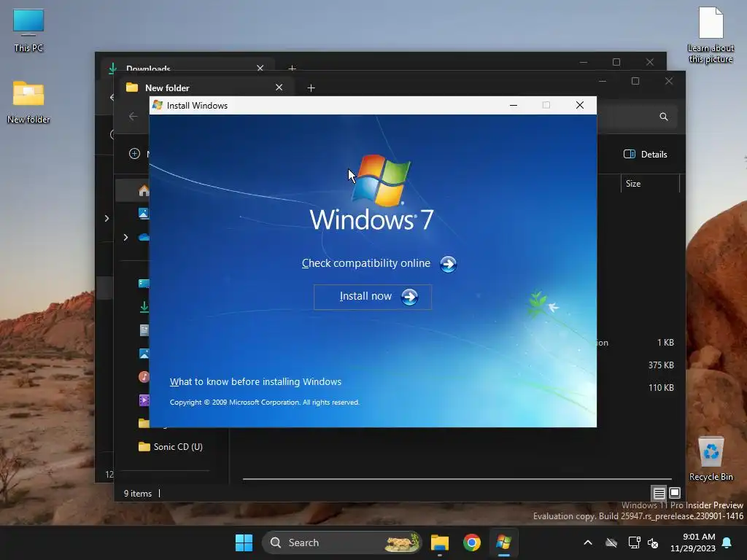
Task: Close the New folder Explorer tab
Action: pyautogui.click(x=279, y=87)
